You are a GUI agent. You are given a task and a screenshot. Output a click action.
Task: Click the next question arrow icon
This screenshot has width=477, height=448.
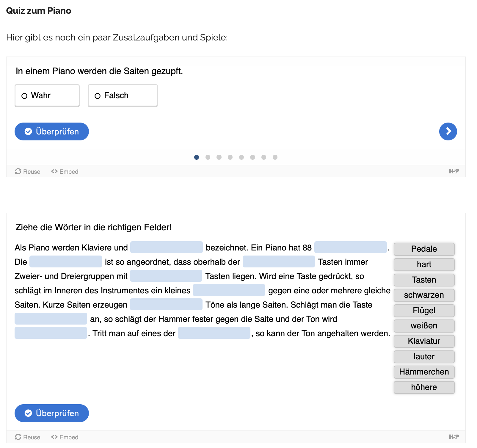coord(448,131)
